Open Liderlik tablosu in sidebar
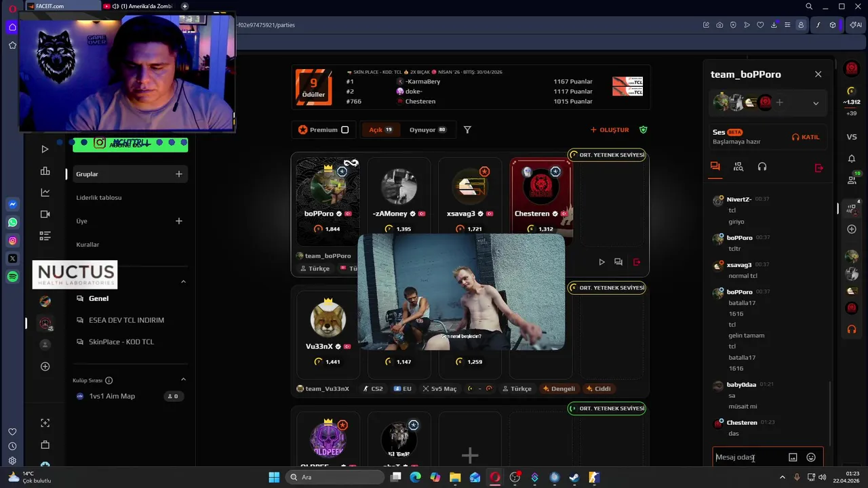 click(x=99, y=198)
